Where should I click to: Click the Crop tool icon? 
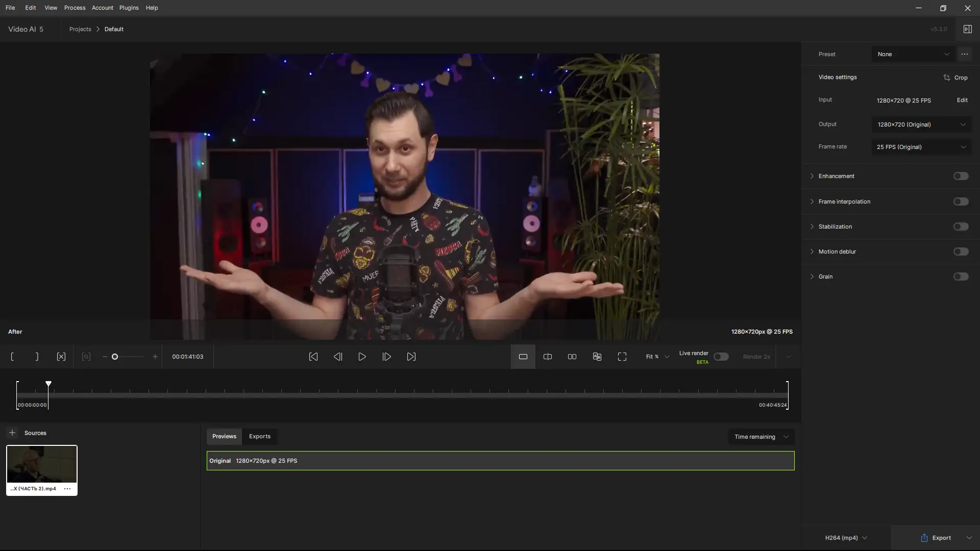pyautogui.click(x=947, y=78)
